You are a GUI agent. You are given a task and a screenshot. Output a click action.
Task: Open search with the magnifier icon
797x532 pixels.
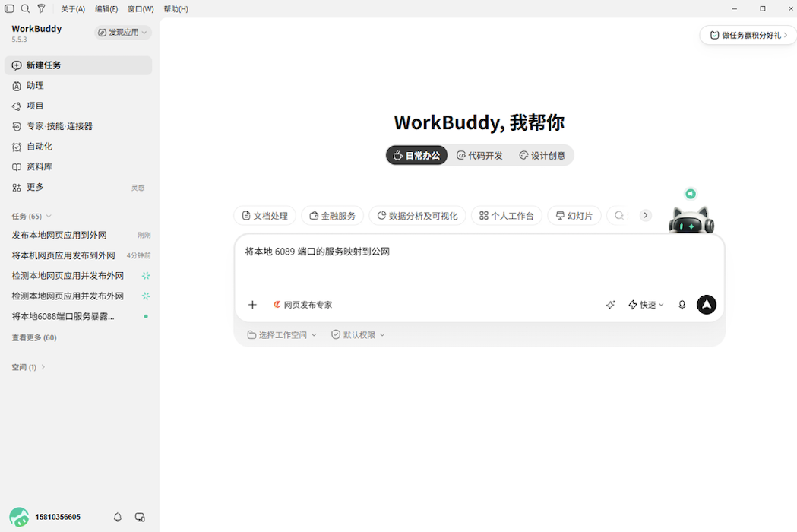coord(25,8)
